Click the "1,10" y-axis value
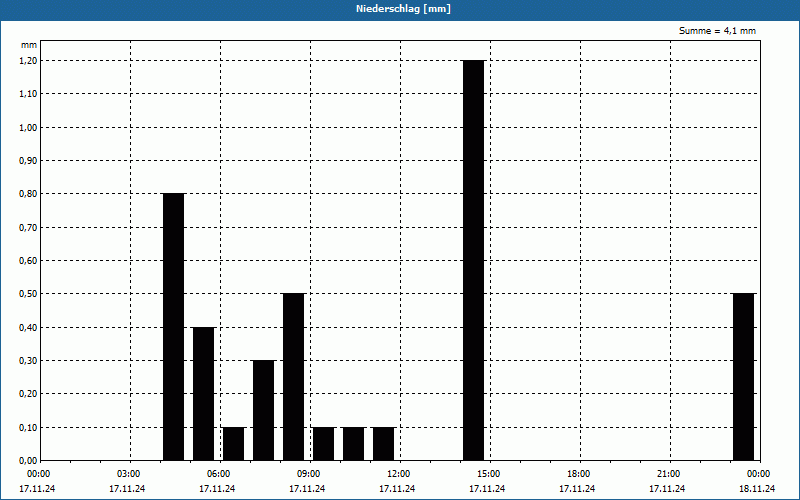The height and width of the screenshot is (500, 800). [x=29, y=94]
